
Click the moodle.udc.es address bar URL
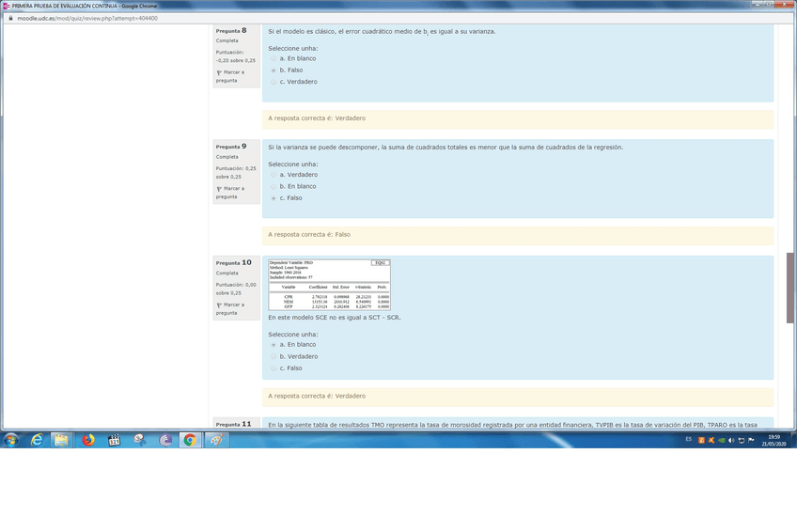87,18
